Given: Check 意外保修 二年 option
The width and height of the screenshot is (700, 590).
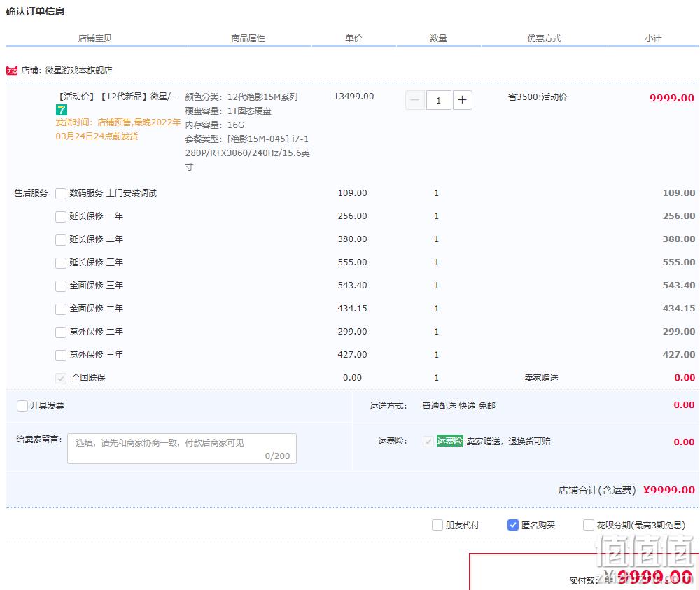Looking at the screenshot, I should coord(61,332).
